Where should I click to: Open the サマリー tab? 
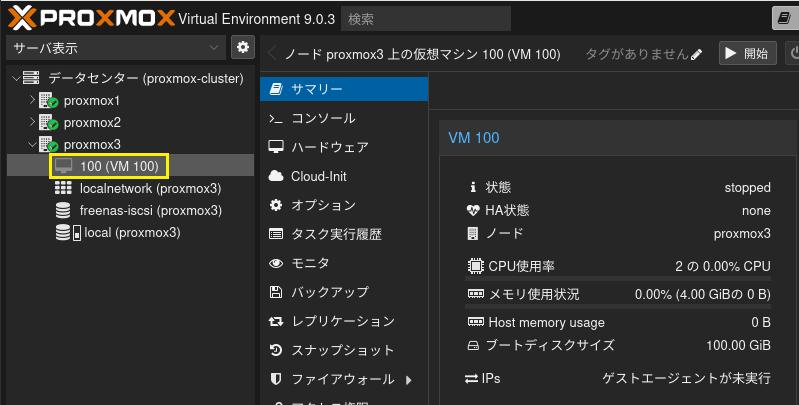(x=344, y=89)
